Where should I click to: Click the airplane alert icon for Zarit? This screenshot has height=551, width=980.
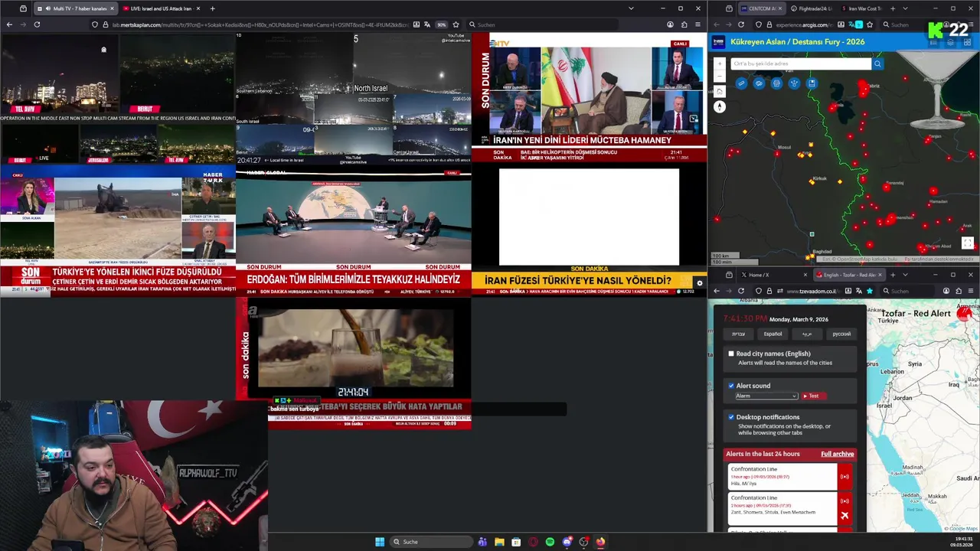(844, 515)
